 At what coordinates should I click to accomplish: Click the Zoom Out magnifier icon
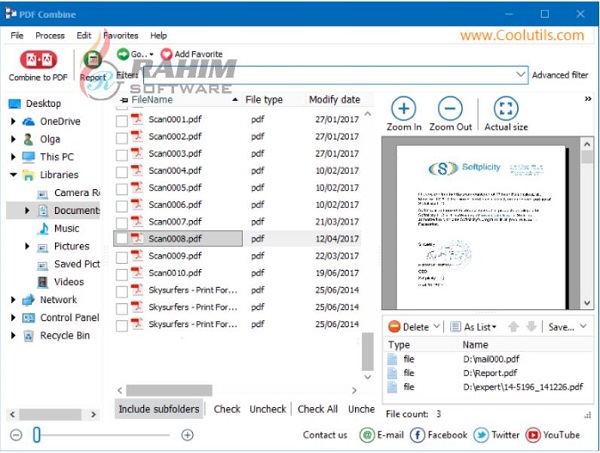pos(450,109)
